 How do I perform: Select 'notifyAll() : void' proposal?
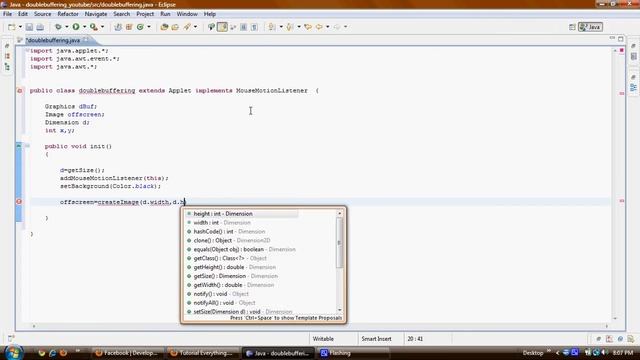(x=260, y=303)
